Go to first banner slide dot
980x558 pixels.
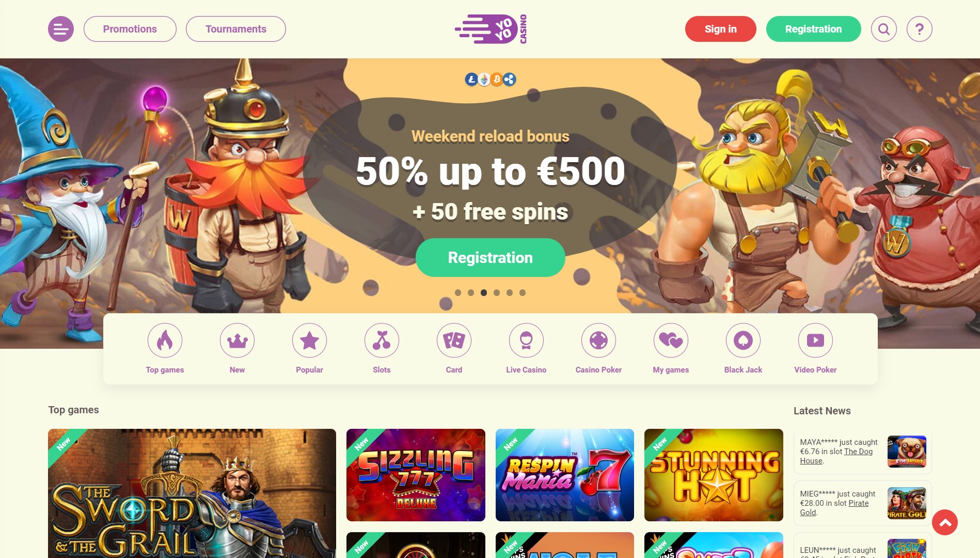click(458, 292)
